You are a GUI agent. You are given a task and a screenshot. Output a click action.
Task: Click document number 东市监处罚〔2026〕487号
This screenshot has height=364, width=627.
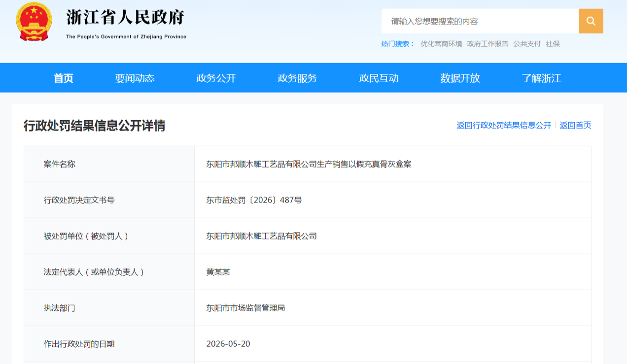click(x=254, y=200)
